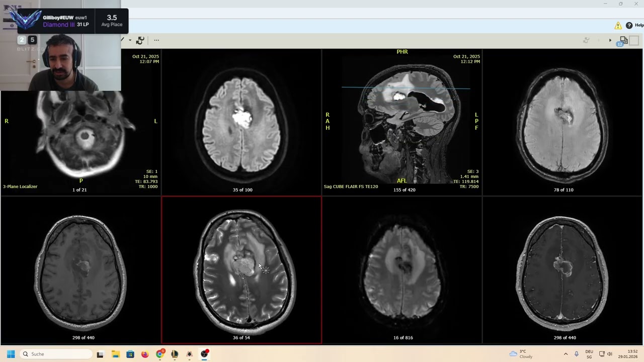Viewport: 644px width, 362px height.
Task: Open Firefox from the taskbar
Action: coord(145,354)
